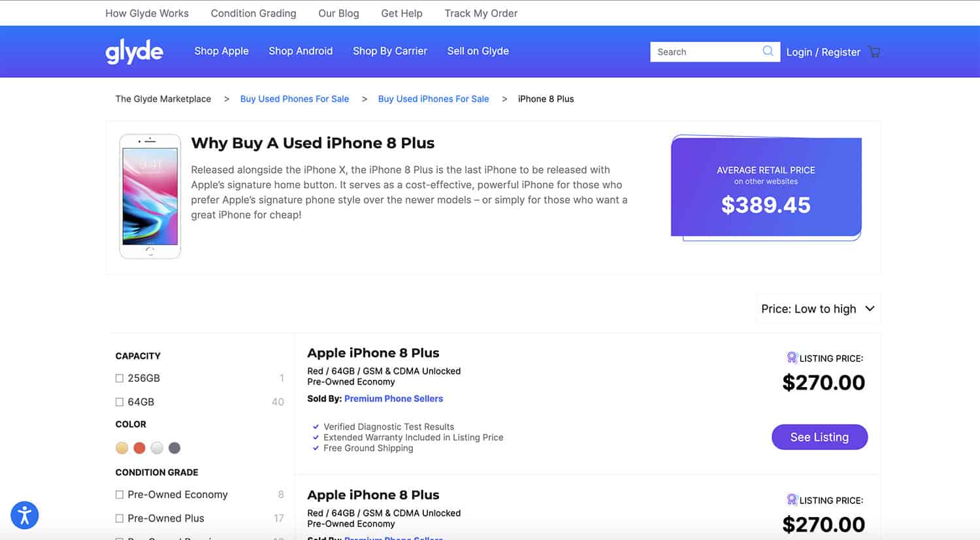The width and height of the screenshot is (980, 540).
Task: Check the Pre-Owned Economy condition grade
Action: [119, 495]
